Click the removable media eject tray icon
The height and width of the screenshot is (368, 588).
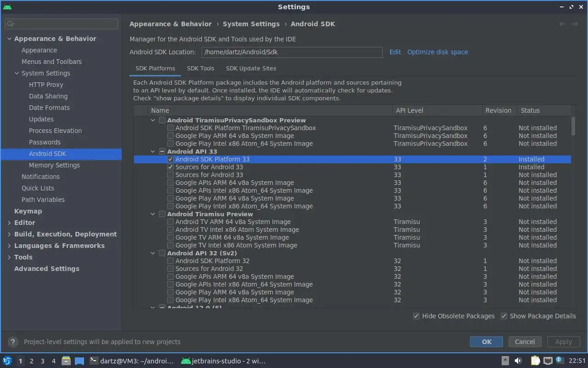click(x=505, y=361)
